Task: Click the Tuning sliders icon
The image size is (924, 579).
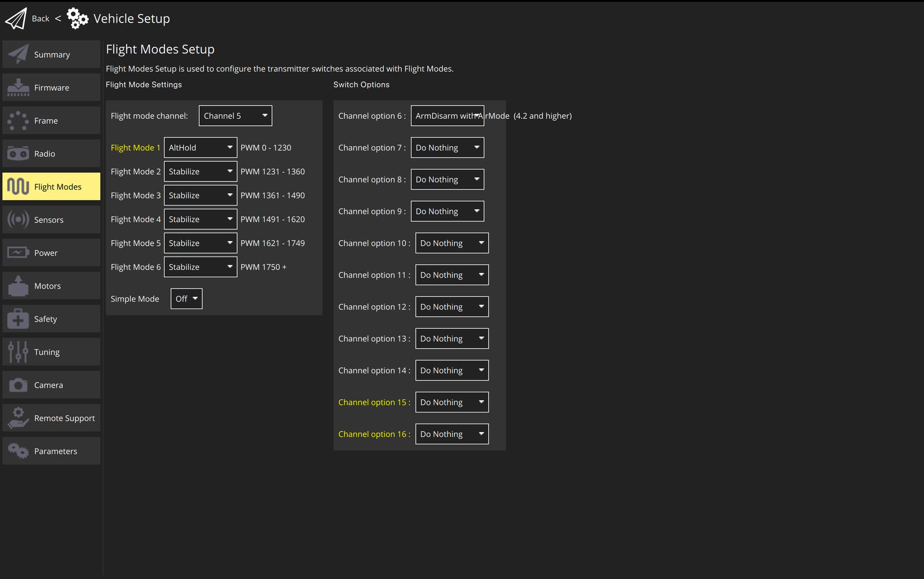Action: [x=18, y=352]
